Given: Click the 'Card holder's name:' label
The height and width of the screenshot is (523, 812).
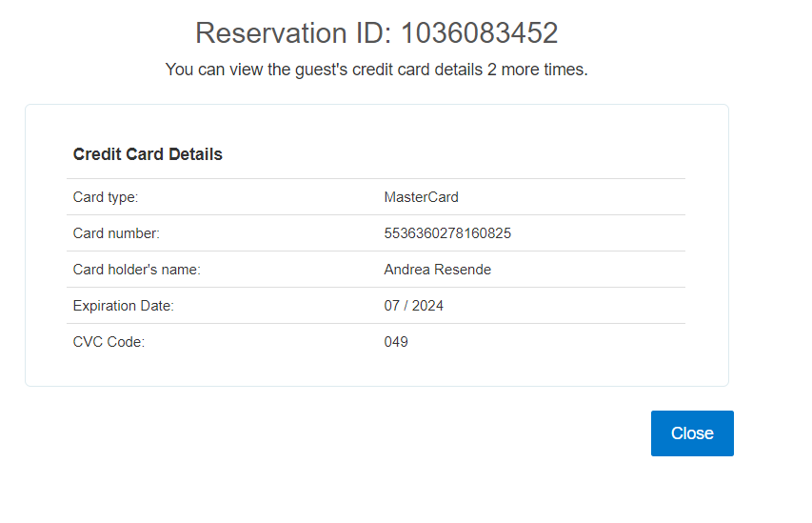Looking at the screenshot, I should click(137, 270).
